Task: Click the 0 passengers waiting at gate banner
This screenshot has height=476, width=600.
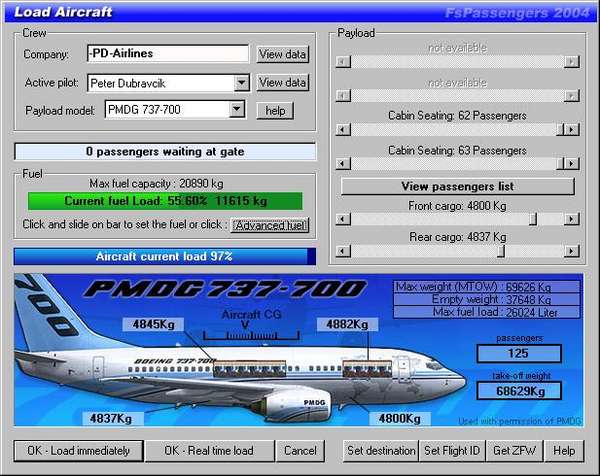Action: [165, 152]
